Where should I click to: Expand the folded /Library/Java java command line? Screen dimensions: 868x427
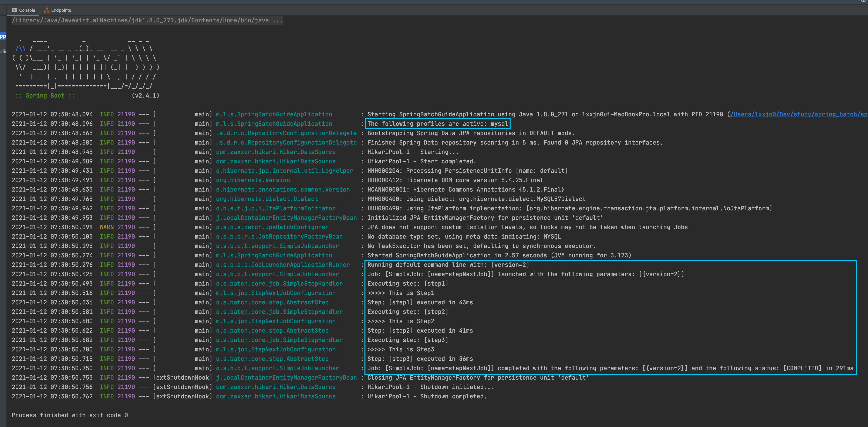[147, 20]
